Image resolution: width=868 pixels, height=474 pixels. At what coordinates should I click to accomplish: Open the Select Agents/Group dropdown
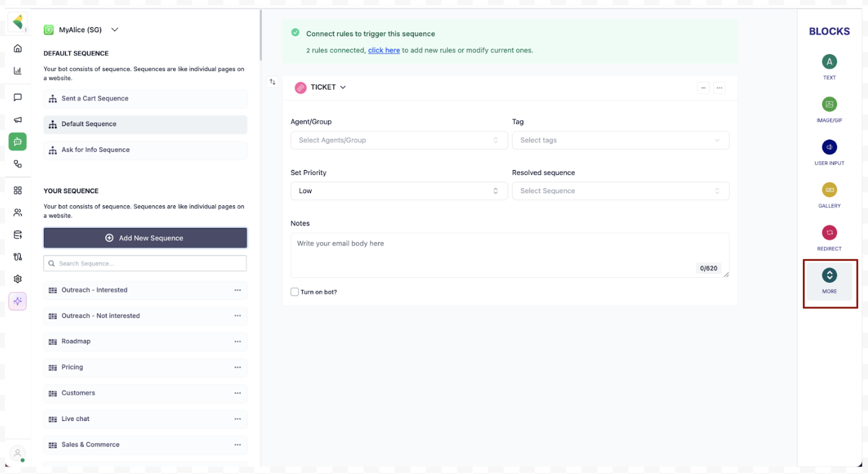[399, 140]
